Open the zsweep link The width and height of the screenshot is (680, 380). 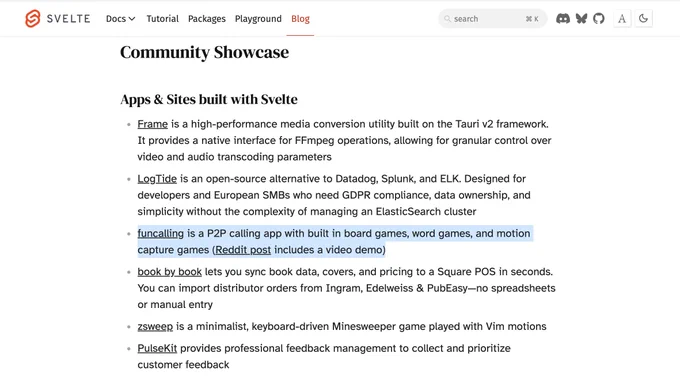point(155,326)
